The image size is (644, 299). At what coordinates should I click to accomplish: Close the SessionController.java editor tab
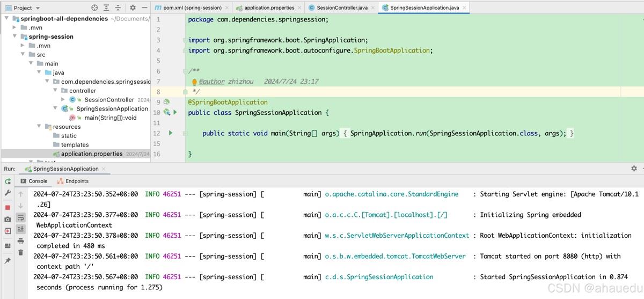click(372, 8)
